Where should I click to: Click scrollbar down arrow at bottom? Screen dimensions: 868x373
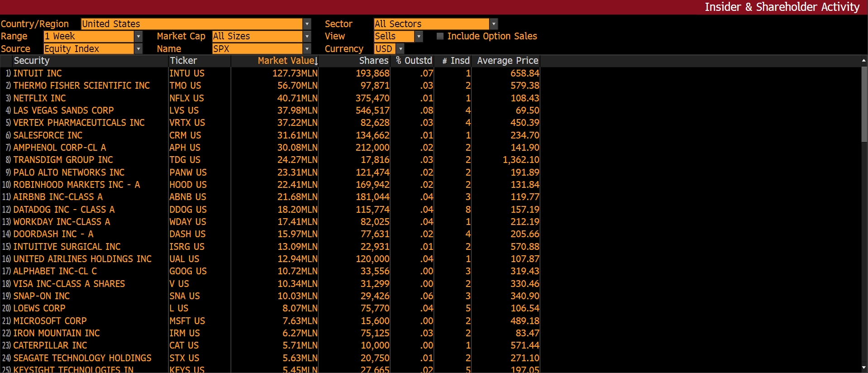point(864,368)
